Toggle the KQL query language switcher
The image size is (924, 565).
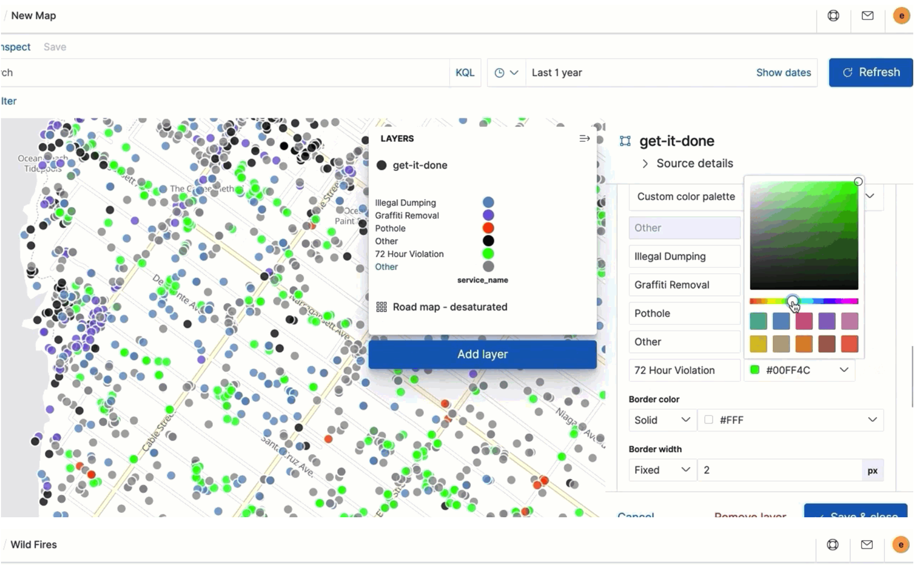[x=464, y=73]
